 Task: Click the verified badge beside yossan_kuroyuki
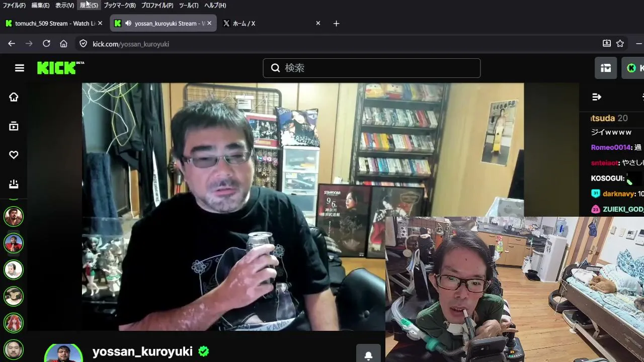(x=204, y=351)
